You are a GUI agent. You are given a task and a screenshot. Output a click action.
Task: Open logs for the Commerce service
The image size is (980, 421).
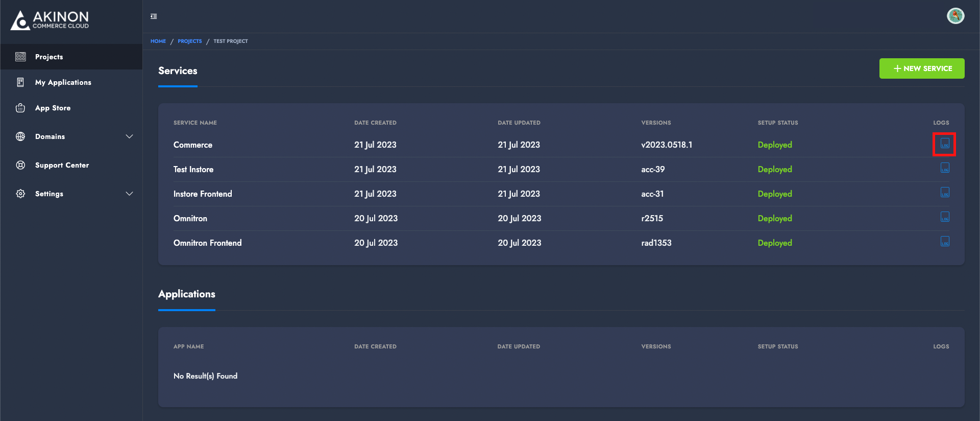(x=945, y=144)
